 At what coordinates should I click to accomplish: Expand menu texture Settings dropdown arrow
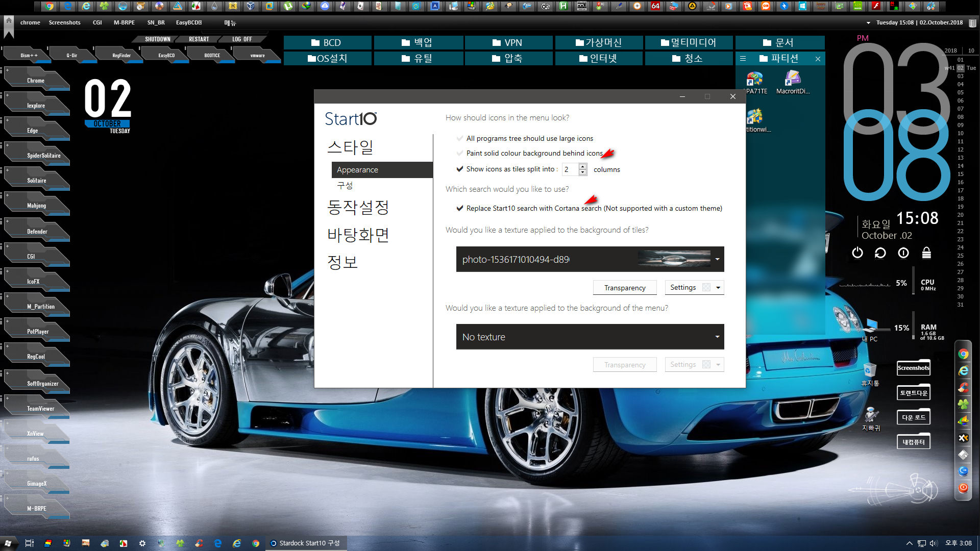(x=718, y=365)
